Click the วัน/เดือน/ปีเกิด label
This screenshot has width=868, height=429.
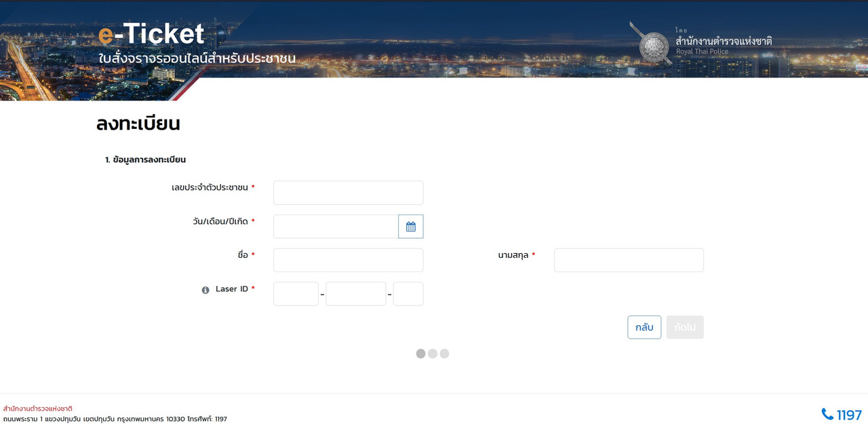tap(220, 221)
